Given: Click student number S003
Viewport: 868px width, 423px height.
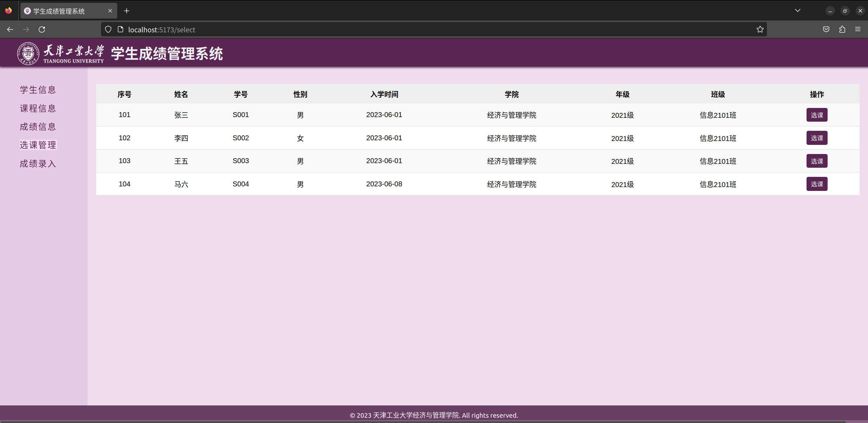Looking at the screenshot, I should pyautogui.click(x=241, y=161).
